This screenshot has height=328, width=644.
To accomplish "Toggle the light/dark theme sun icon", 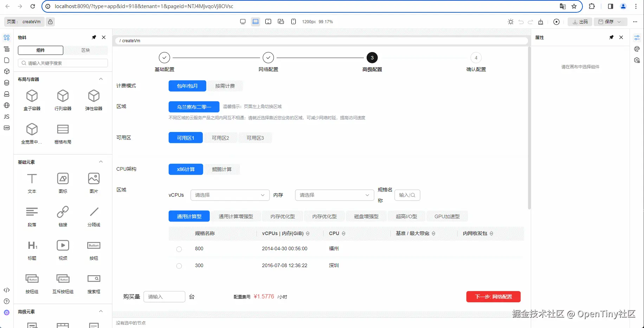I will (511, 22).
